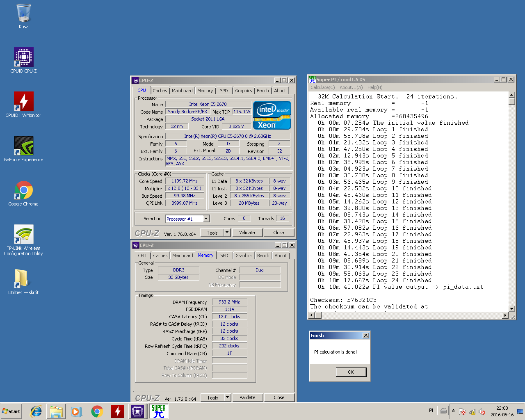Click CPU-Z title bar icon in top window
525x420 pixels.
coord(135,80)
